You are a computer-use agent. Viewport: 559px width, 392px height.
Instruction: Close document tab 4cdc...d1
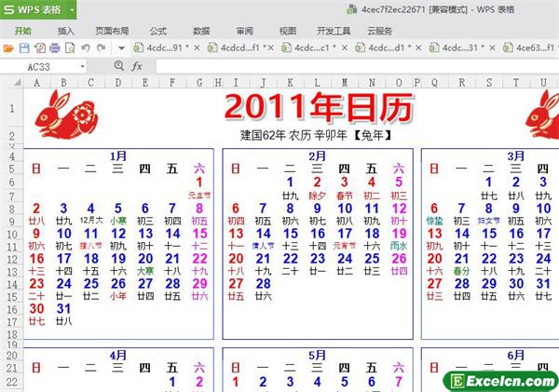418,47
